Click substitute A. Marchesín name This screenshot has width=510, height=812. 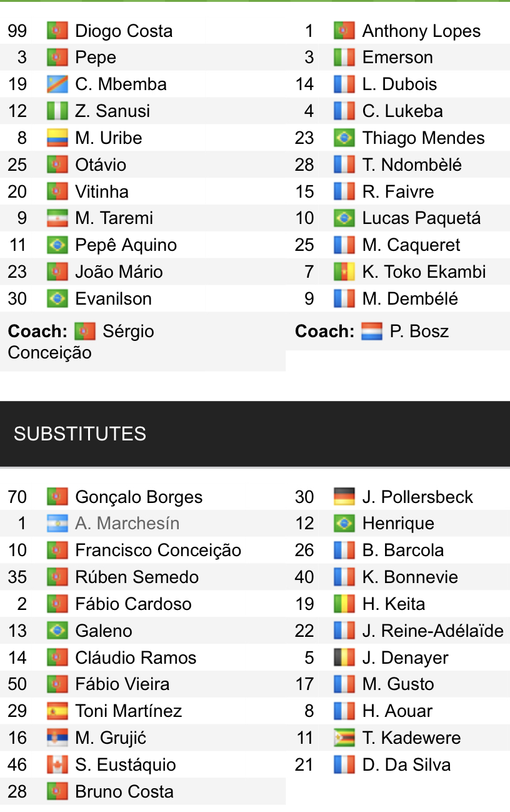[127, 524]
